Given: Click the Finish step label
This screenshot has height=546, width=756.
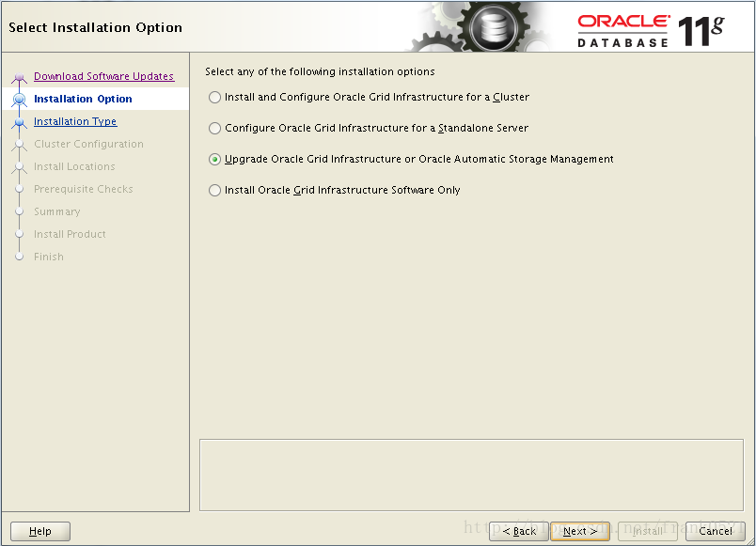Looking at the screenshot, I should point(49,257).
